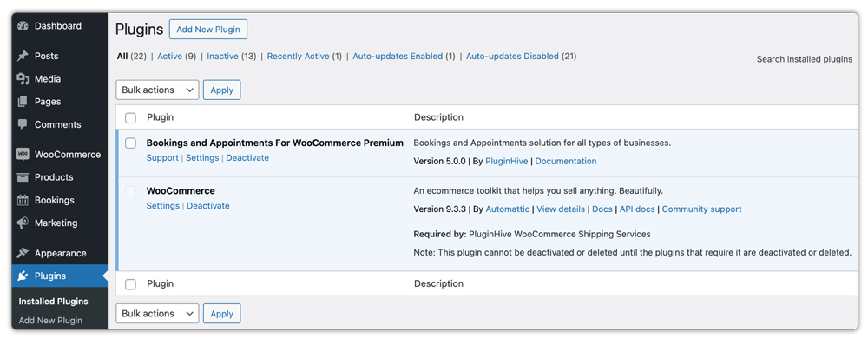Screen dimensions: 868x339
Task: Open bottom Bulk actions dropdown
Action: coord(157,314)
